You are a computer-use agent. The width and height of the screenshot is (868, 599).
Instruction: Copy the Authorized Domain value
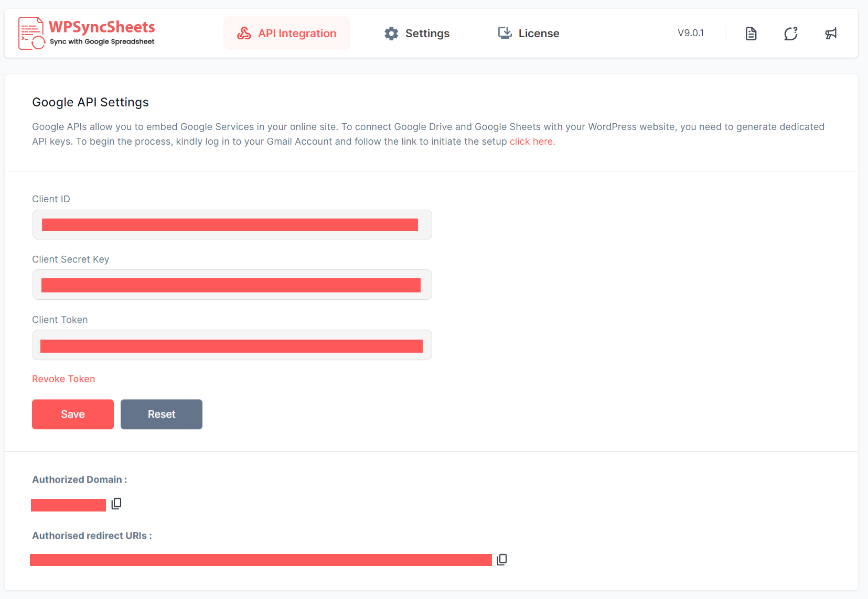pyautogui.click(x=116, y=504)
